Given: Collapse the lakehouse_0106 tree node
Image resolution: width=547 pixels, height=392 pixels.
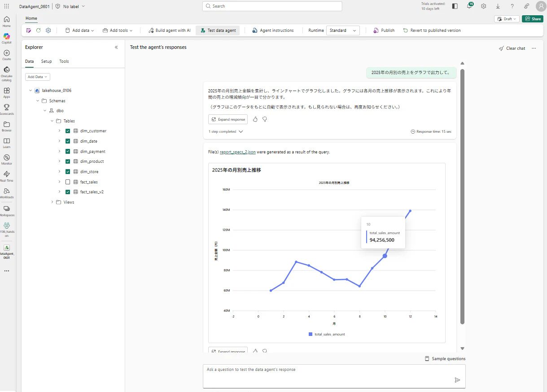Looking at the screenshot, I should (x=31, y=91).
